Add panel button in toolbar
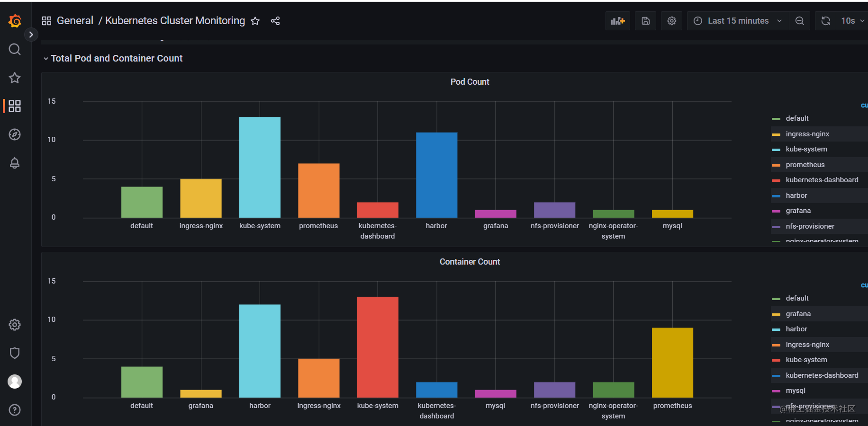 [x=618, y=21]
